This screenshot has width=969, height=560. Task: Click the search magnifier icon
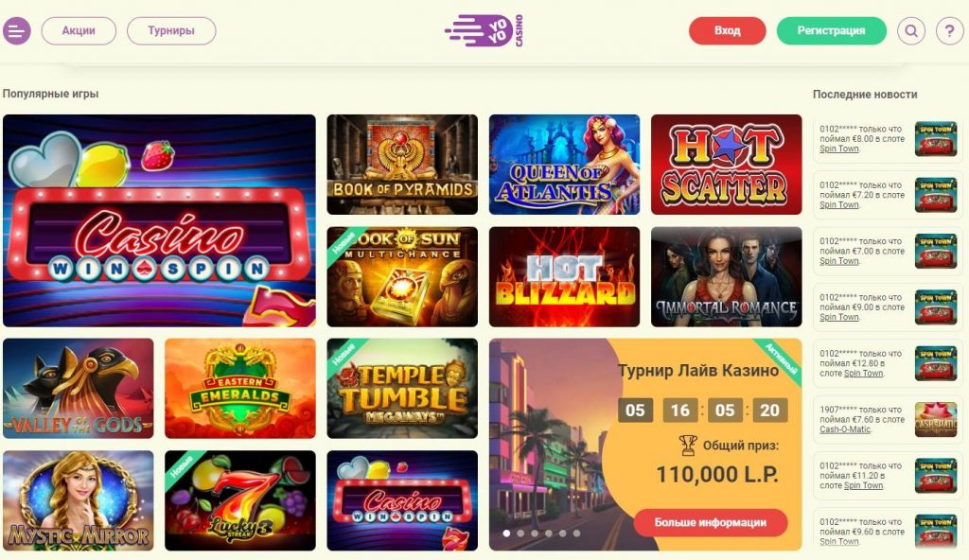[x=911, y=30]
